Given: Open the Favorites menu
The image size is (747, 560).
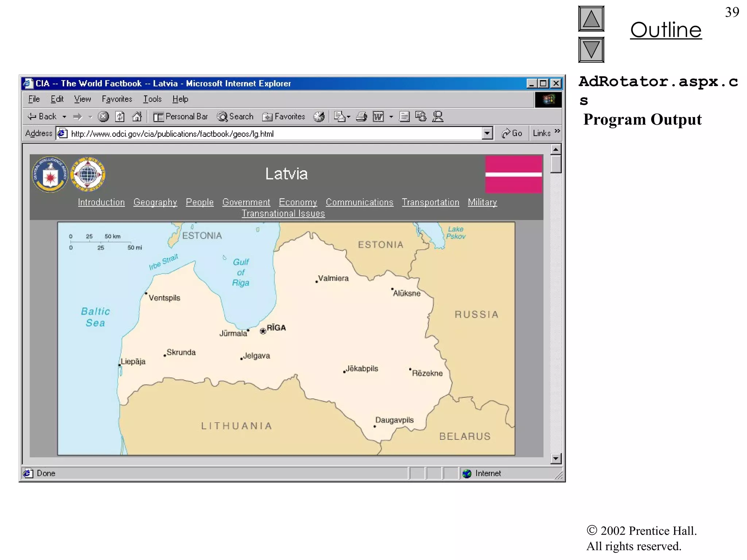Looking at the screenshot, I should (117, 99).
